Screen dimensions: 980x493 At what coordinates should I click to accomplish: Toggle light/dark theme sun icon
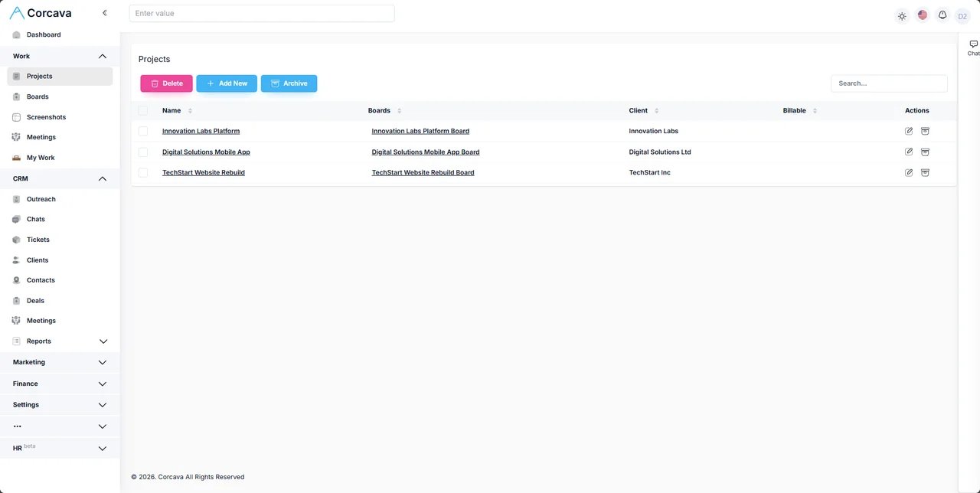click(x=902, y=15)
